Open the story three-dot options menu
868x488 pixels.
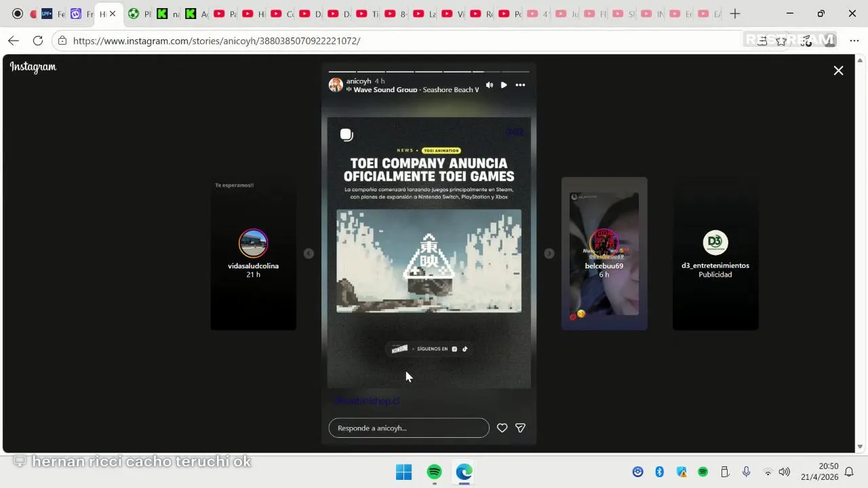[x=520, y=85]
